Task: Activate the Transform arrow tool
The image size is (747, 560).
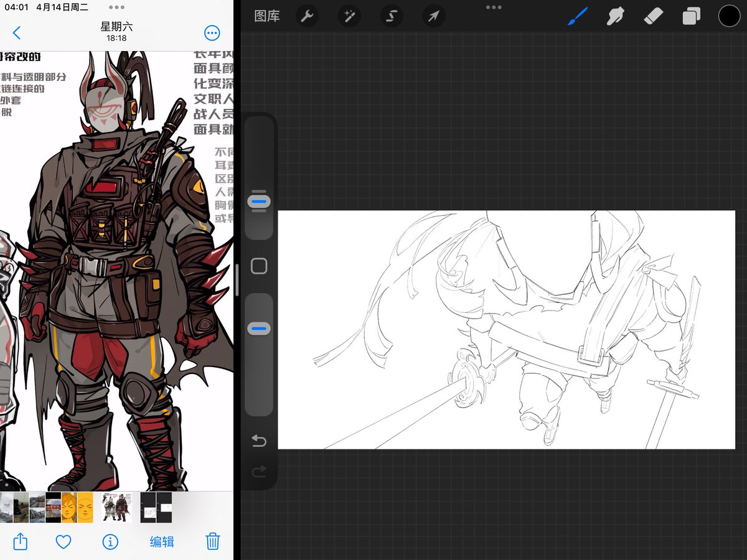Action: click(433, 16)
